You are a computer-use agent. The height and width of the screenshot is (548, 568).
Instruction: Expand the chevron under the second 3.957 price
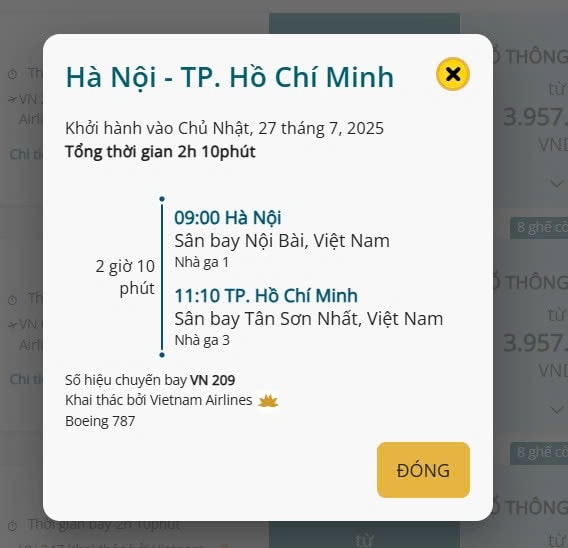[556, 410]
